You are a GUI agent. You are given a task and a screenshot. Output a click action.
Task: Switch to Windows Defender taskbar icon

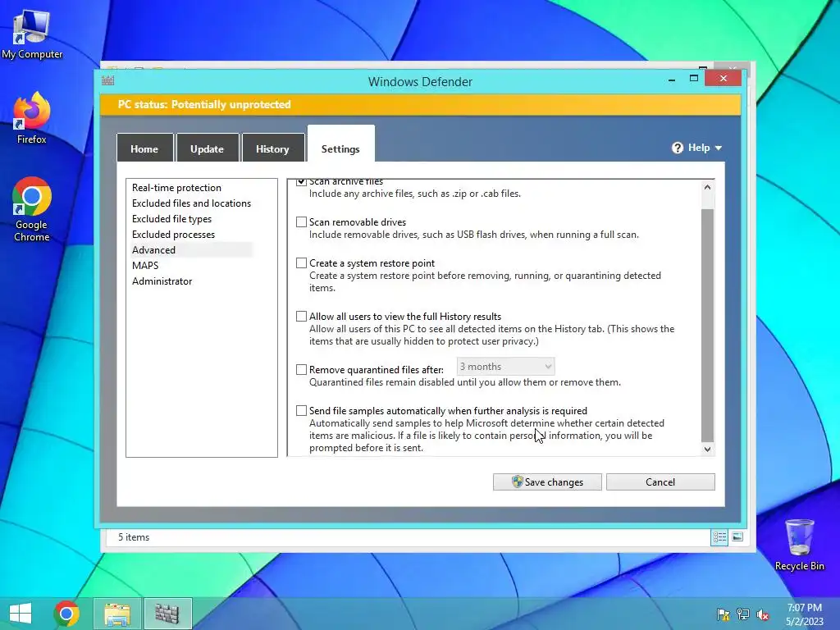(167, 614)
